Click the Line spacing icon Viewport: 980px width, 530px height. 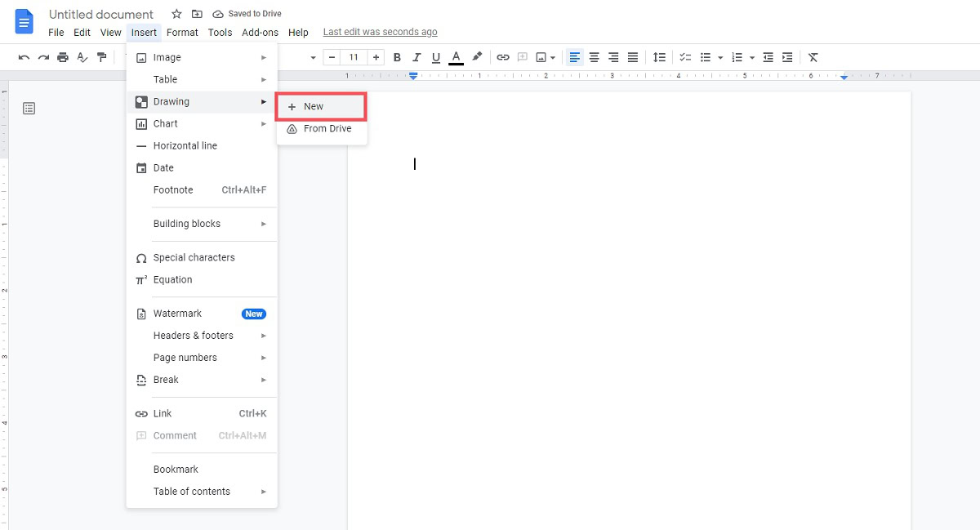point(659,57)
